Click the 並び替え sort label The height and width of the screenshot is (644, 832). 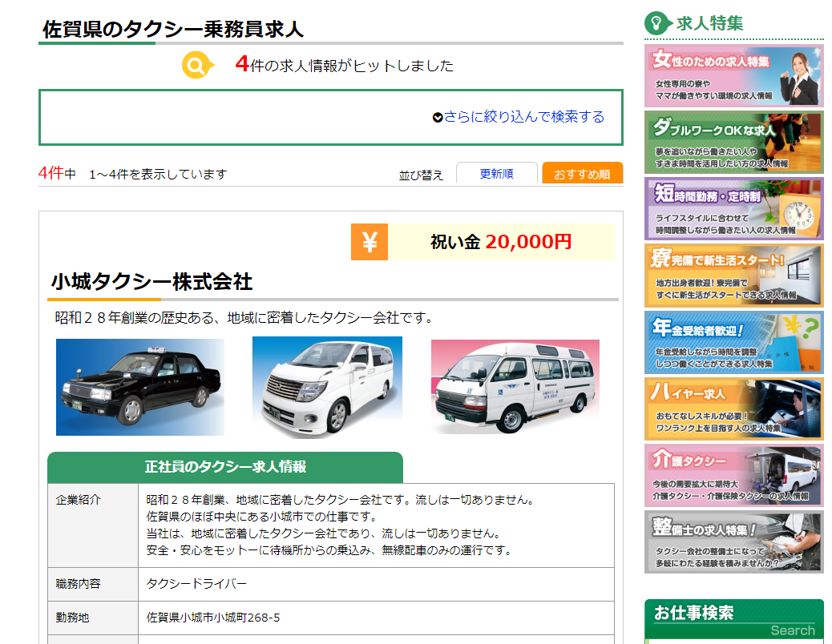pyautogui.click(x=421, y=175)
